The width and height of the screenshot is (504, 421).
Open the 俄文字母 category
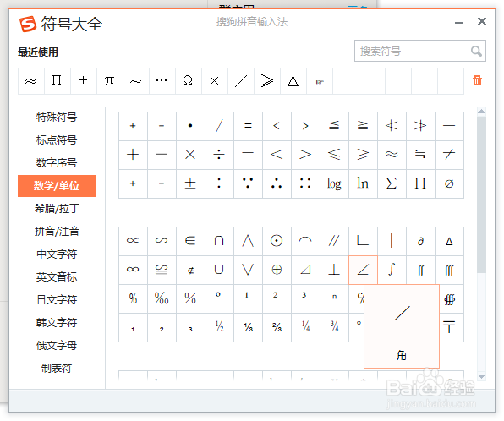[57, 346]
